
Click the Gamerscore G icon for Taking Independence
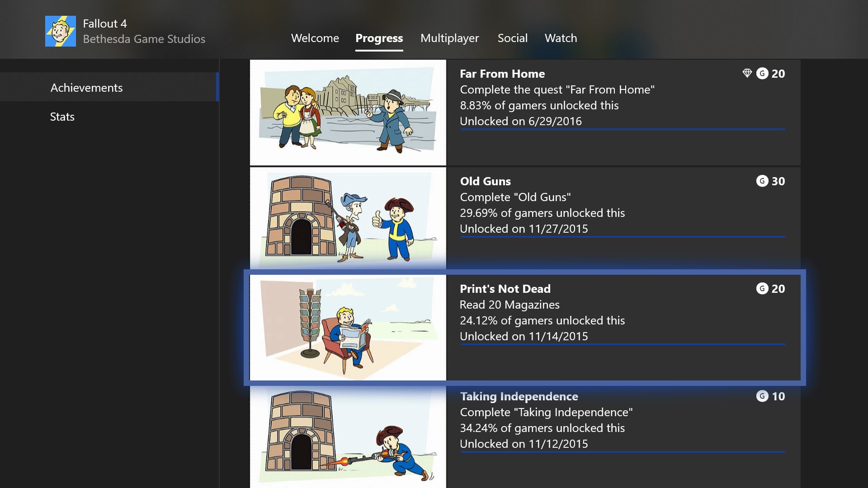(762, 396)
